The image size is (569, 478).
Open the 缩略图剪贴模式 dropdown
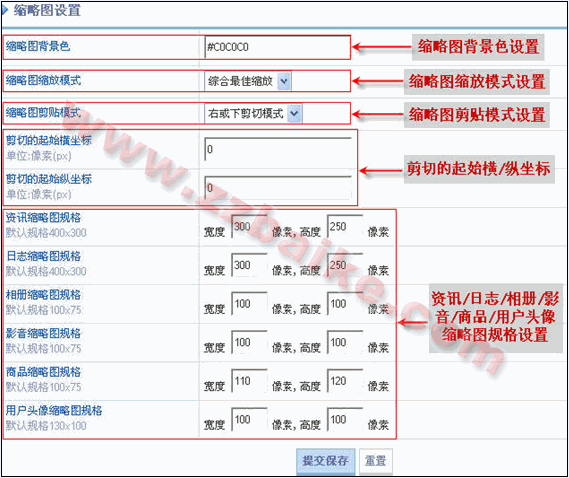coord(253,114)
